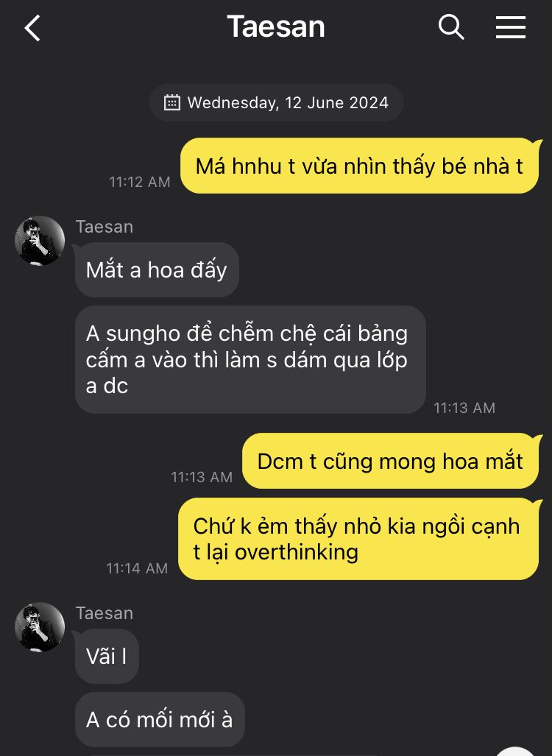The height and width of the screenshot is (756, 552).
Task: Tap the message 'Dcm t cũng mong hoa mắt'
Action: point(391,461)
